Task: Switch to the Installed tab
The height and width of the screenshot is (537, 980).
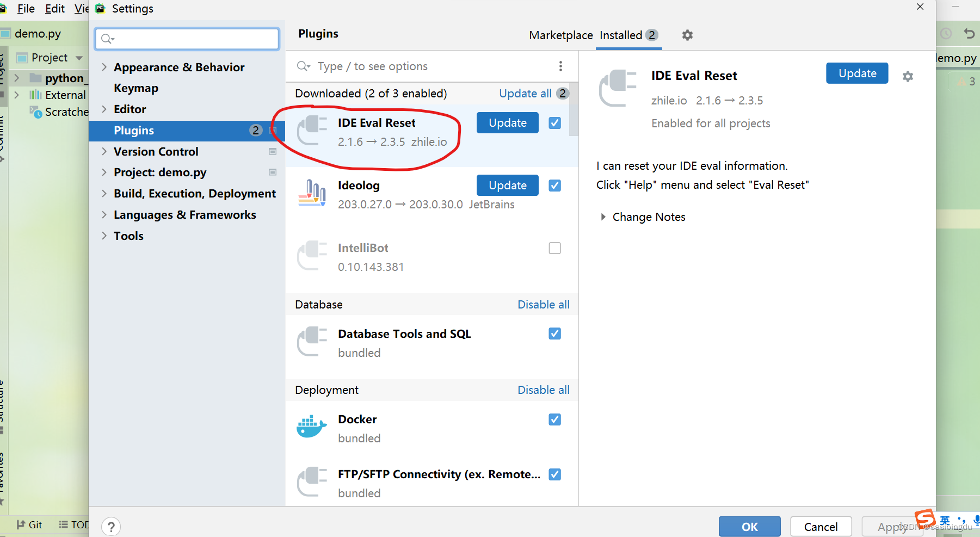Action: [629, 35]
